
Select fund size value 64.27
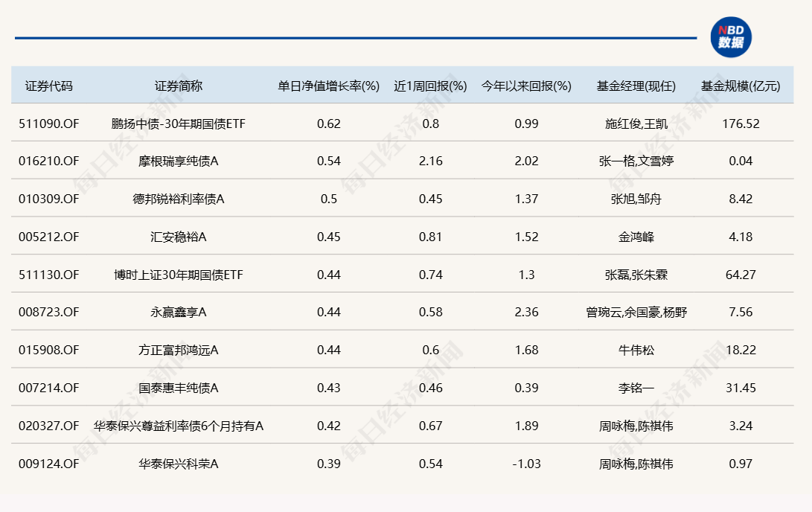tap(741, 275)
